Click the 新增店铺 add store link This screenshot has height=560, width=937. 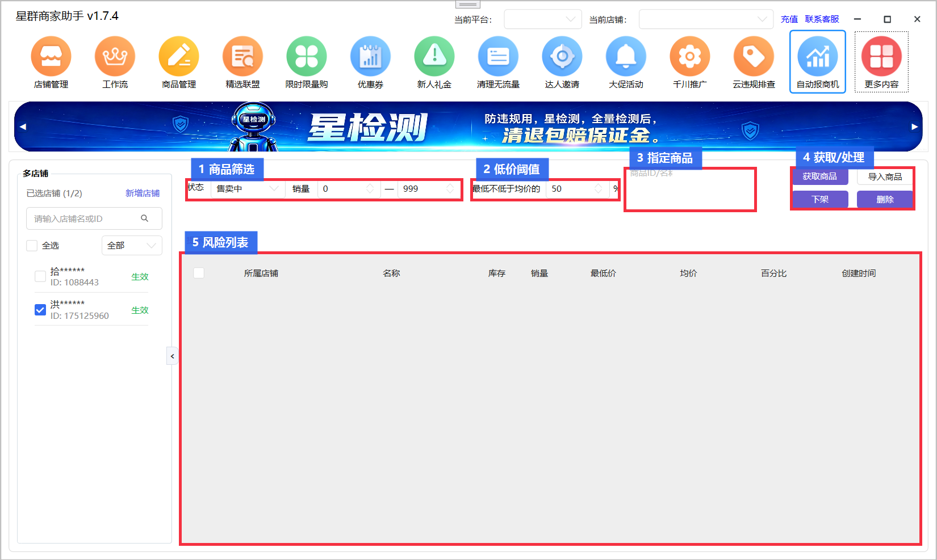(143, 193)
